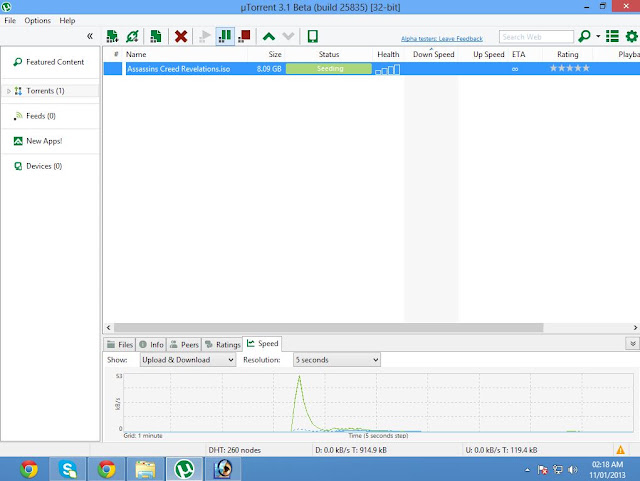Click the 8.09 GB size cell
Image resolution: width=640 pixels, height=481 pixels.
point(269,69)
